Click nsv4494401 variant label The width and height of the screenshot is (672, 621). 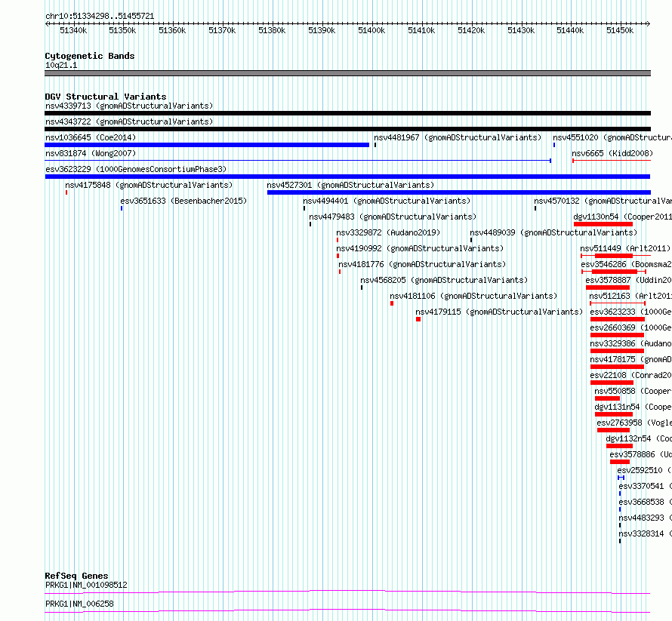tap(387, 201)
